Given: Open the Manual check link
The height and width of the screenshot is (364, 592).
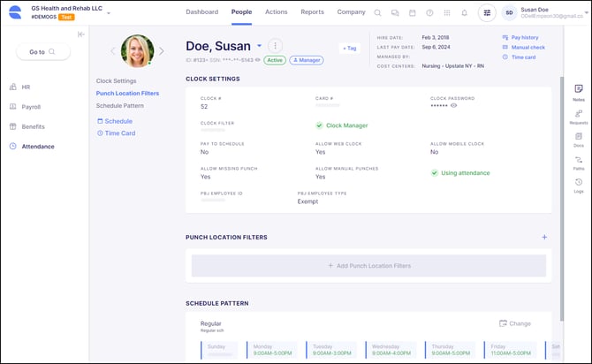Looking at the screenshot, I should 524,47.
